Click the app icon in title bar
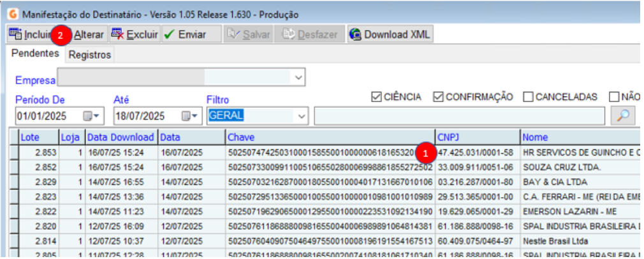 pos(13,15)
